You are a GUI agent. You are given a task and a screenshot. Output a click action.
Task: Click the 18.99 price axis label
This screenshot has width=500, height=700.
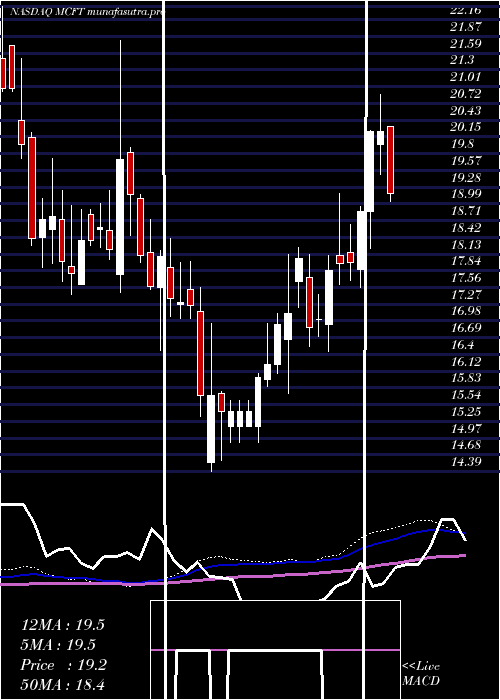466,194
